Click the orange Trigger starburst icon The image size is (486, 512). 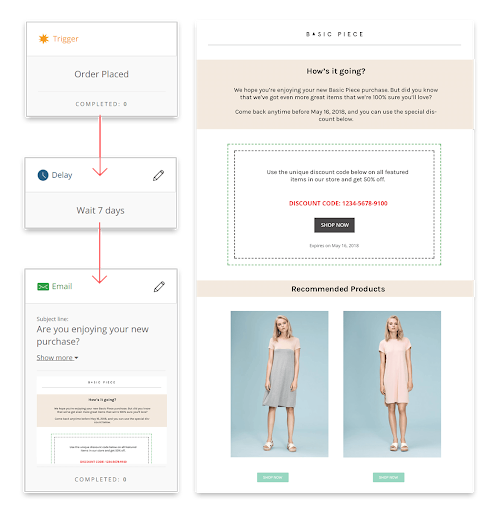coord(44,39)
